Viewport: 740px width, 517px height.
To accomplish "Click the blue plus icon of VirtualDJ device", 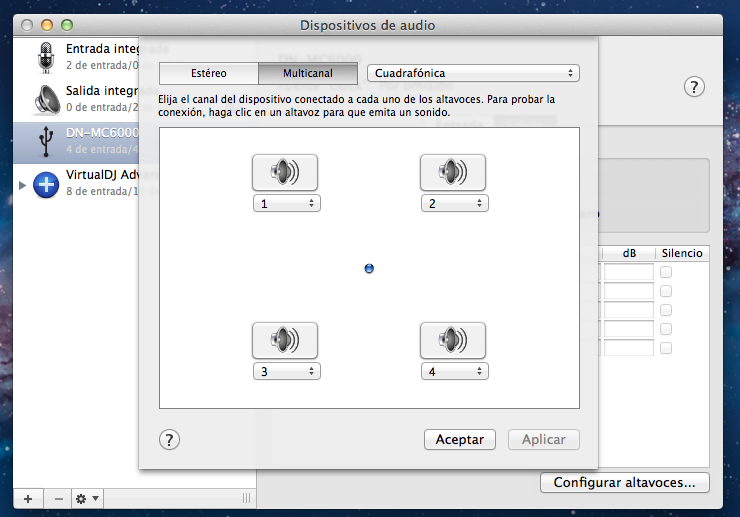I will (x=46, y=184).
